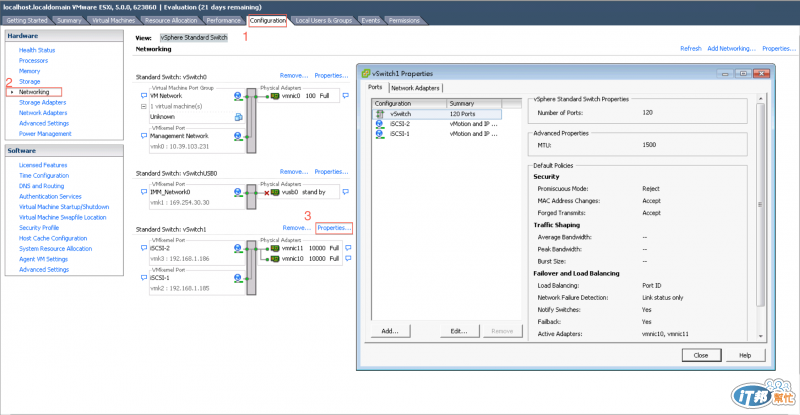Viewport: 800px width, 415px height.
Task: Open Health Status under Hardware
Action: pos(37,50)
